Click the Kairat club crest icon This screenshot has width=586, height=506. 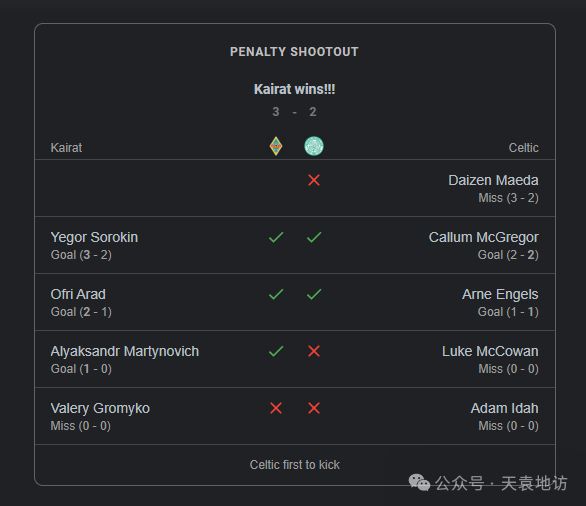(276, 146)
